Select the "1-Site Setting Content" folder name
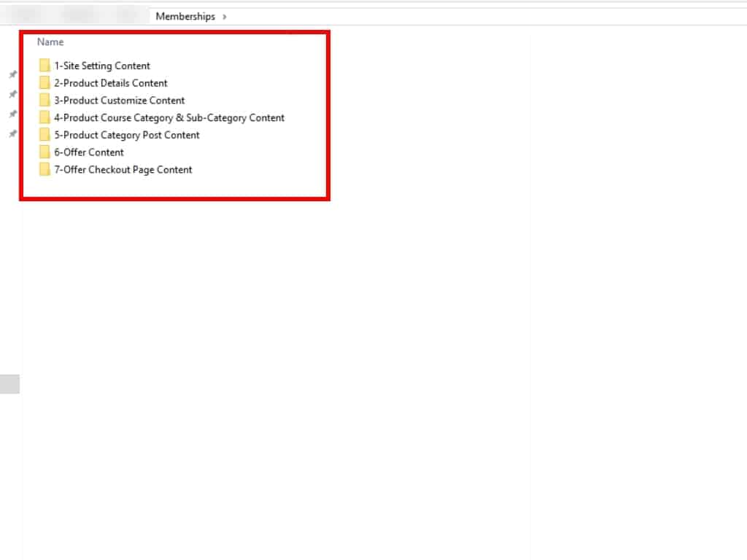 [102, 66]
